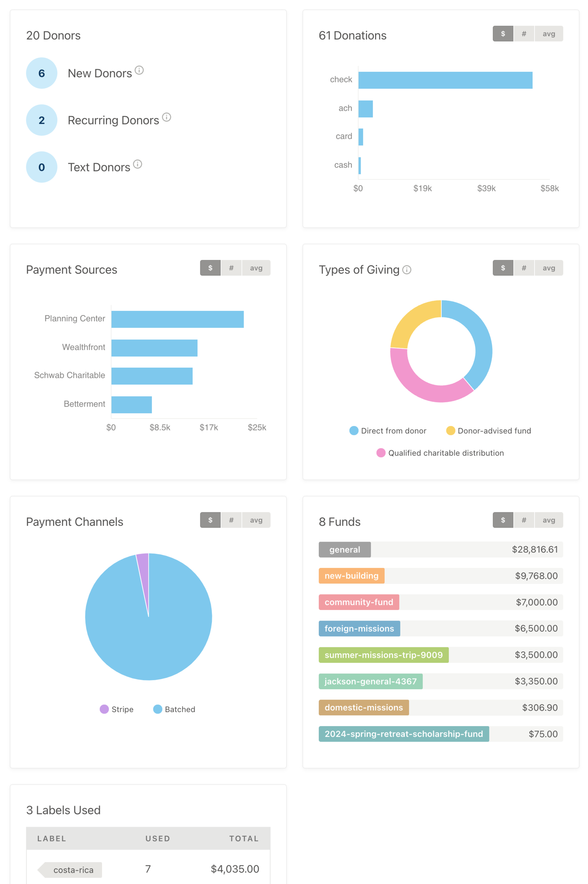The width and height of the screenshot is (588, 884).
Task: Open the general fund tag
Action: (x=344, y=550)
